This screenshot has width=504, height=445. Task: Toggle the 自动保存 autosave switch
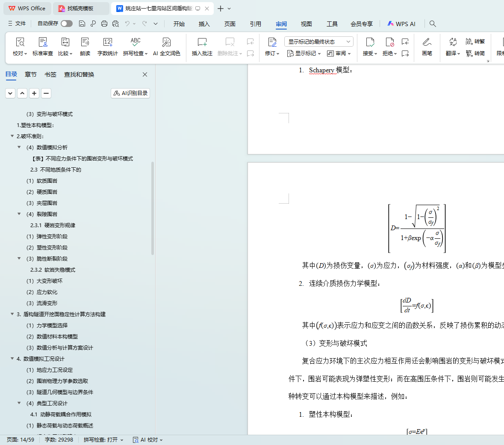pos(67,24)
